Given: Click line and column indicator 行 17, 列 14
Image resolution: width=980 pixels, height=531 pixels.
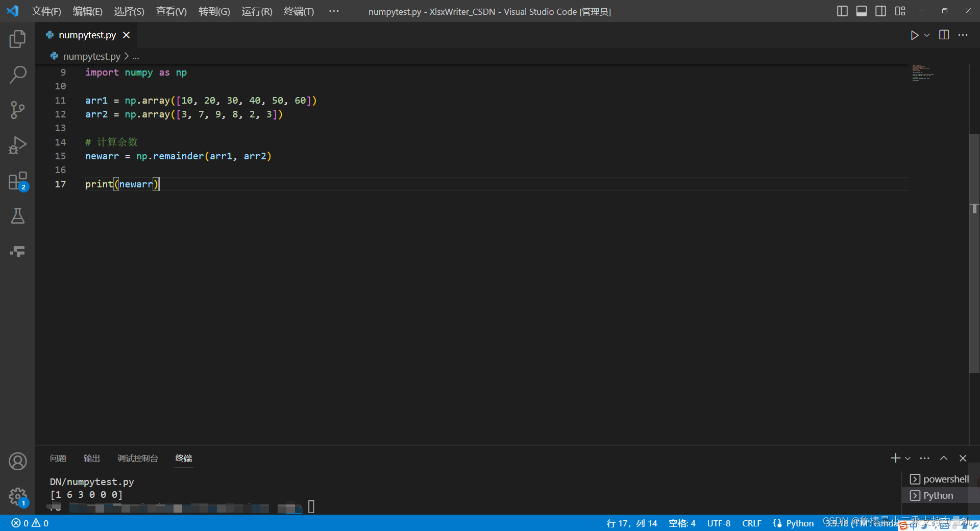Looking at the screenshot, I should (632, 523).
